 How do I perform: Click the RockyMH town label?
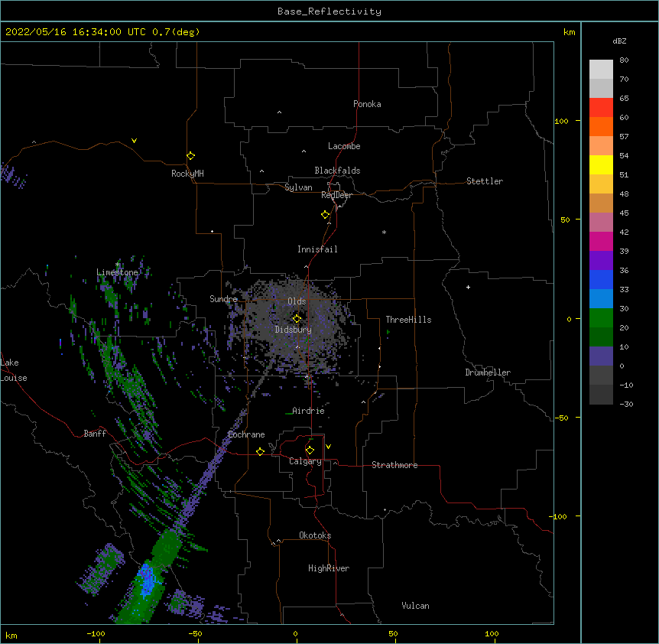(187, 174)
